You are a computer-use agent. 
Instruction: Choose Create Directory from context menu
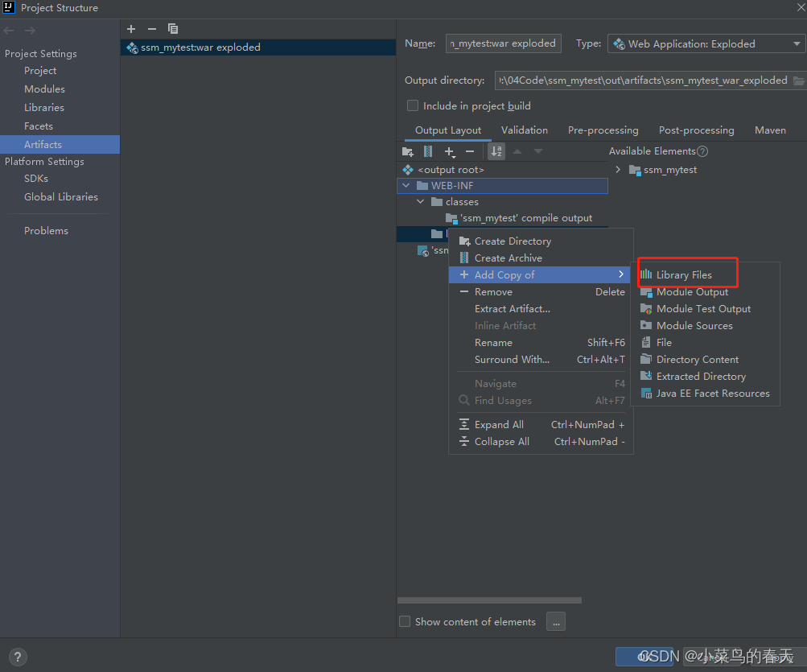point(541,241)
